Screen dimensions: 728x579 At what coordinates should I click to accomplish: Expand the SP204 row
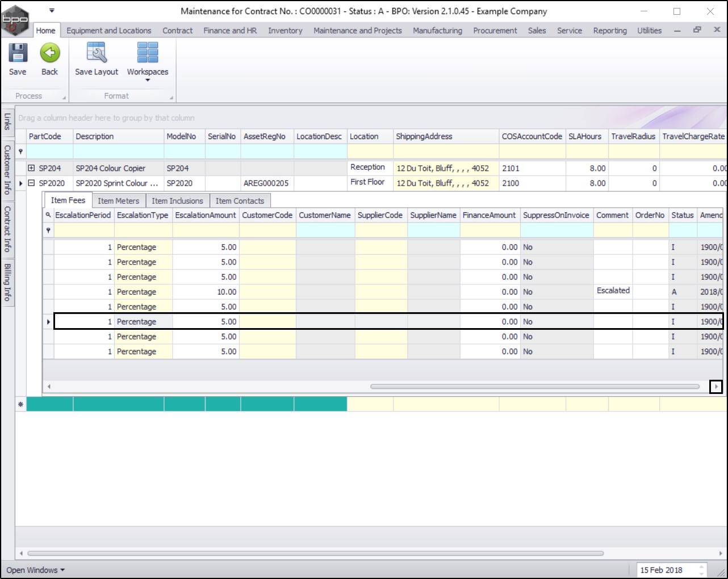[32, 168]
